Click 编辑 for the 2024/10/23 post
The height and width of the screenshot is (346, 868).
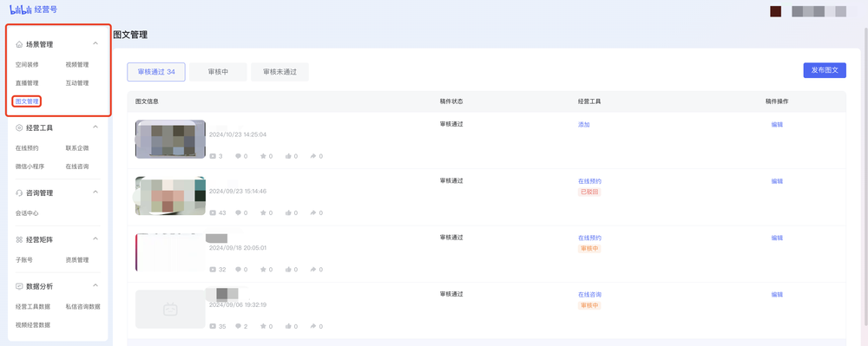tap(777, 125)
